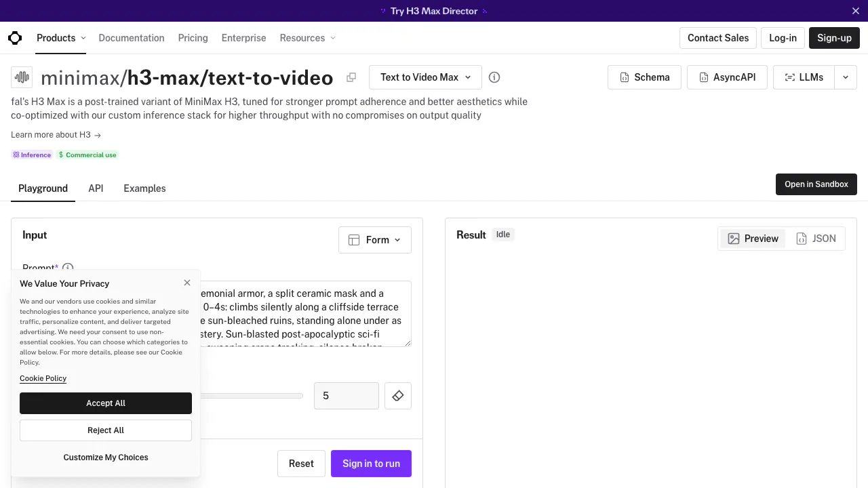The image size is (868, 488).
Task: Open the Products dropdown menu
Action: (61, 38)
